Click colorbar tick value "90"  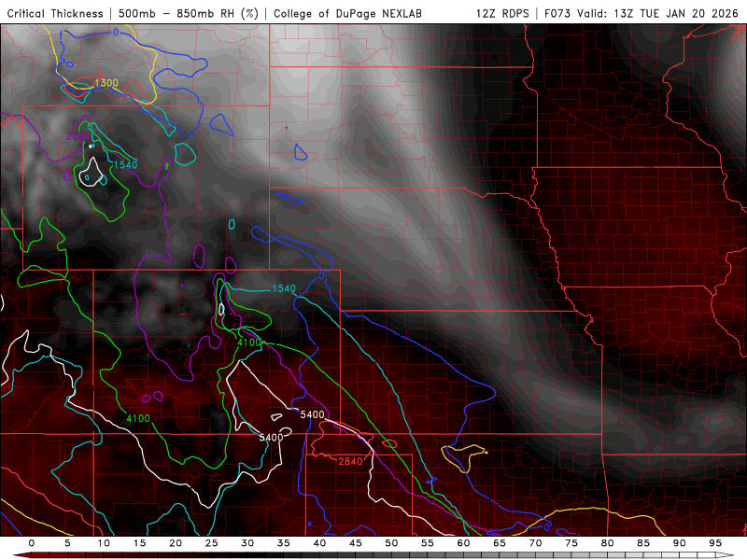tap(680, 543)
